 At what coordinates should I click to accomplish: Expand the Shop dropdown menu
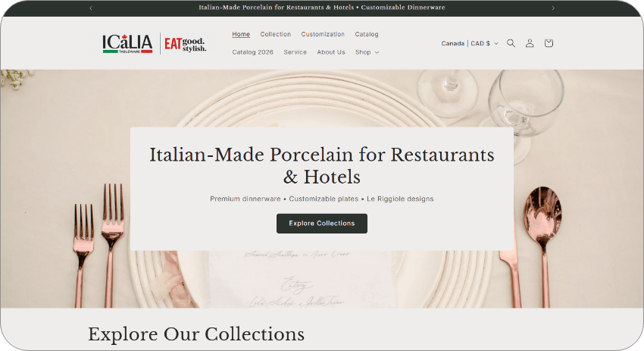click(x=367, y=52)
